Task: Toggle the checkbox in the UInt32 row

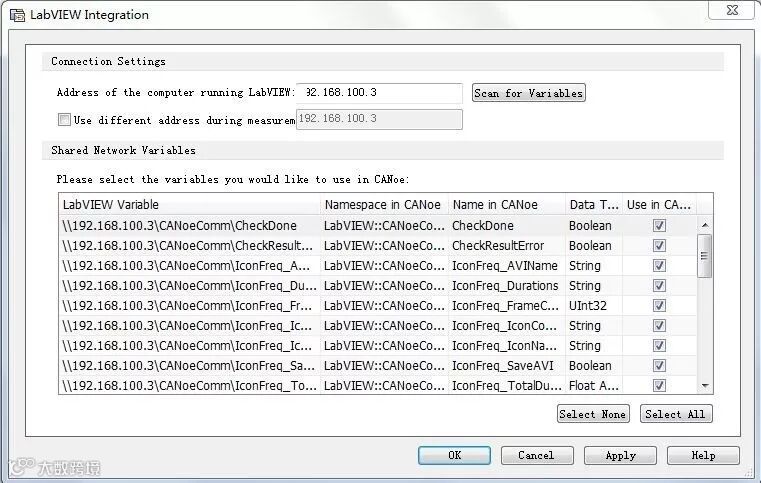Action: tap(659, 305)
